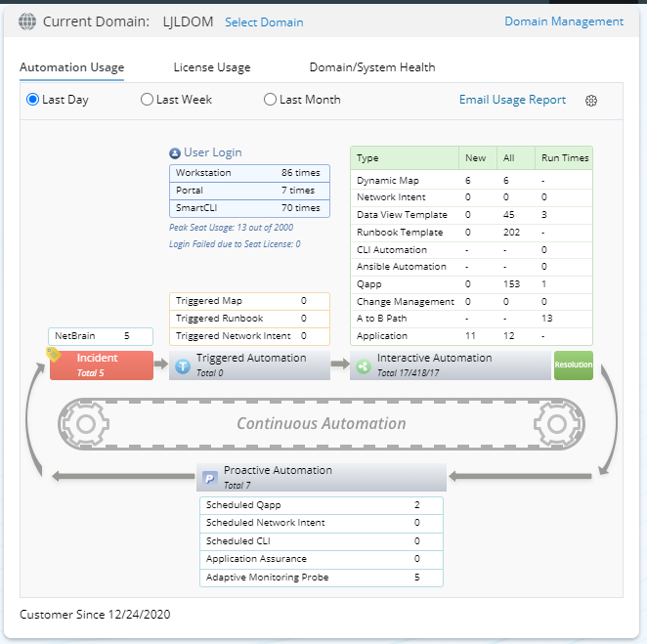Click the New column header
647x644 pixels.
click(x=478, y=158)
